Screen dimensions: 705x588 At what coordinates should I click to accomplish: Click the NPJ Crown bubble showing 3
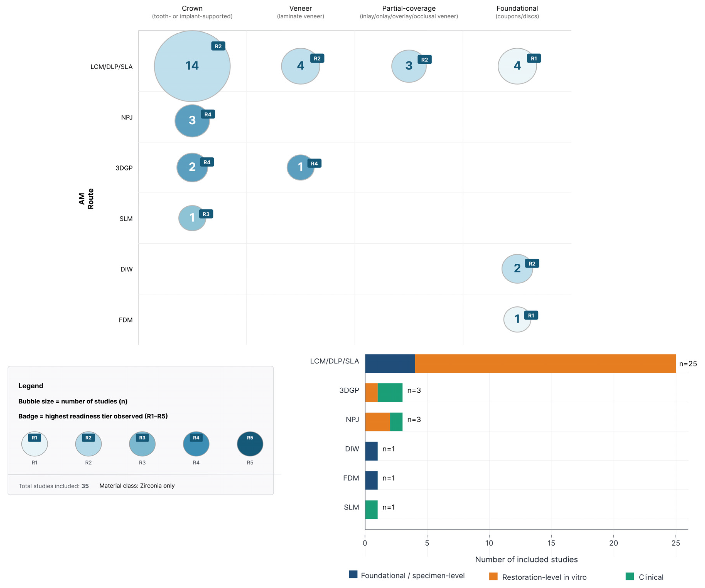tap(192, 121)
